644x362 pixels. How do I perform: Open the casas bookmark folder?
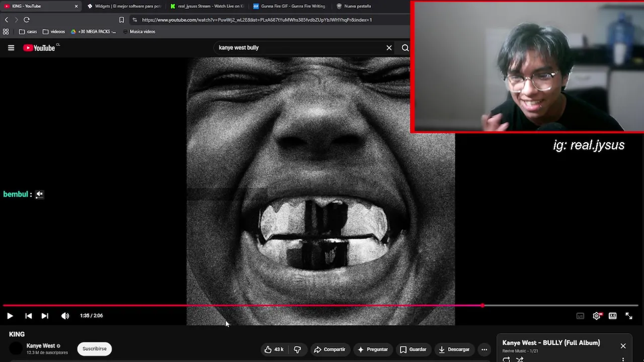[x=28, y=31]
